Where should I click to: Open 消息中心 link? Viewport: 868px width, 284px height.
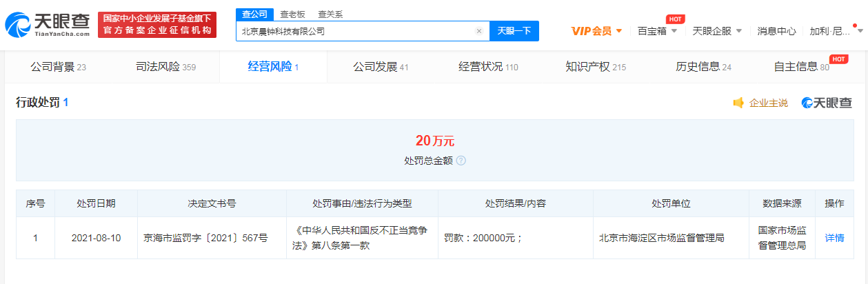pyautogui.click(x=776, y=31)
